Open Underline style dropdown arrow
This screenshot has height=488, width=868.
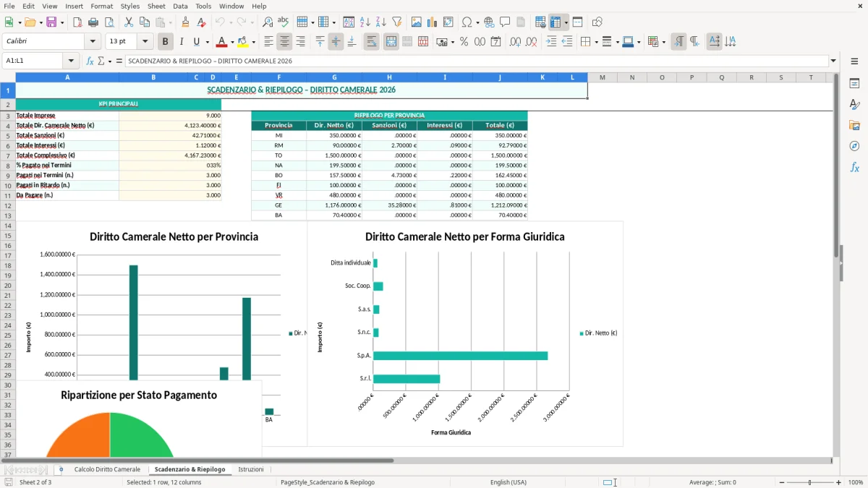pyautogui.click(x=207, y=42)
